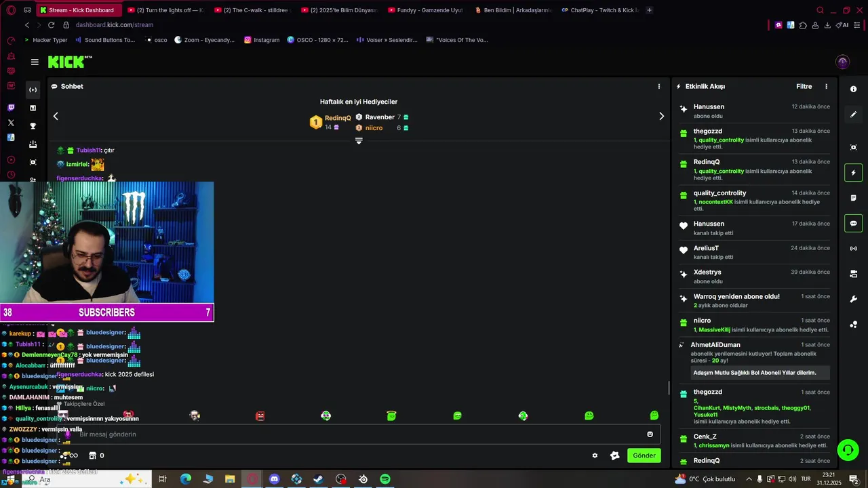The width and height of the screenshot is (868, 488).
Task: Click the green support headset button
Action: coord(847,450)
